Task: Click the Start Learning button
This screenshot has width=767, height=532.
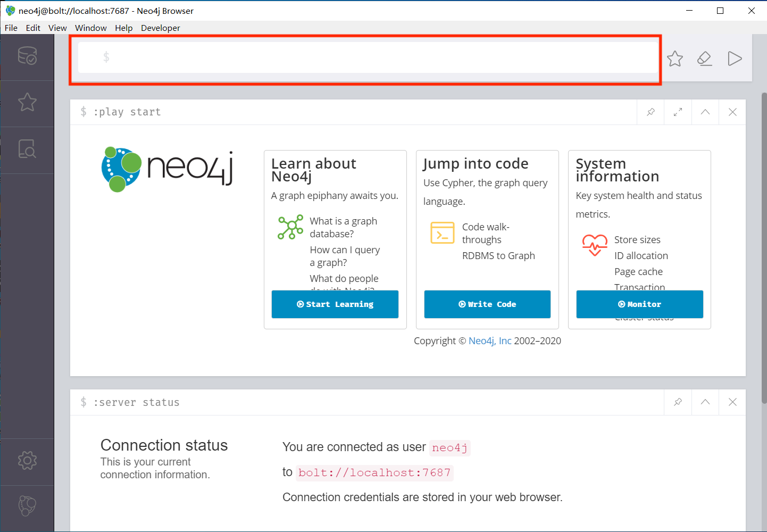Action: [x=335, y=304]
